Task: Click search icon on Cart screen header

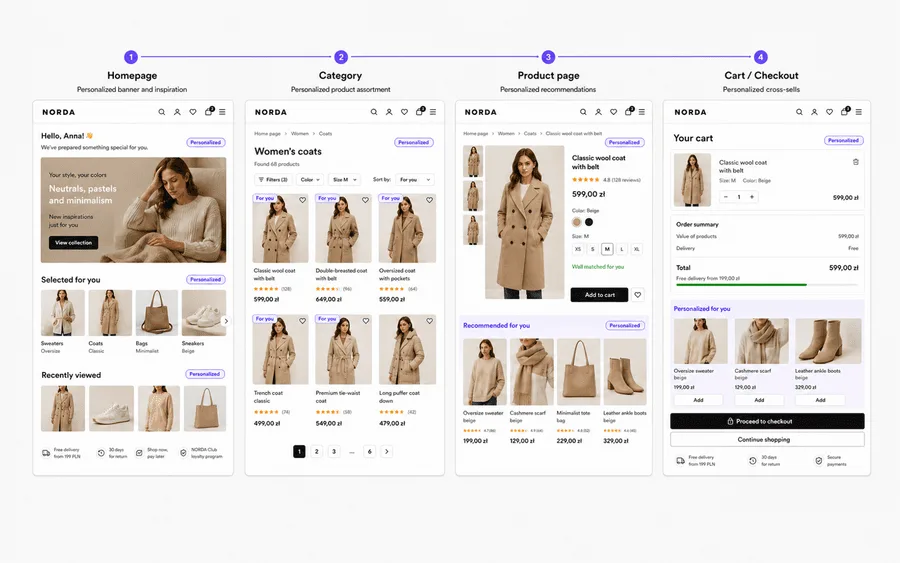Action: pos(799,112)
